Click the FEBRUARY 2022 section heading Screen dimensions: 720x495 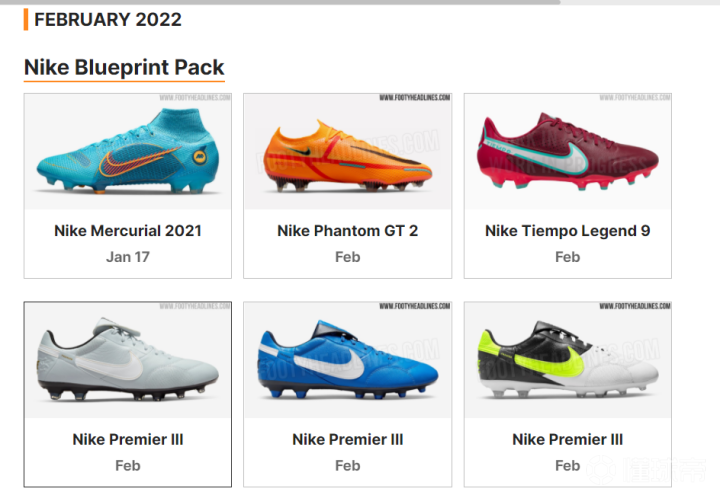pos(108,19)
